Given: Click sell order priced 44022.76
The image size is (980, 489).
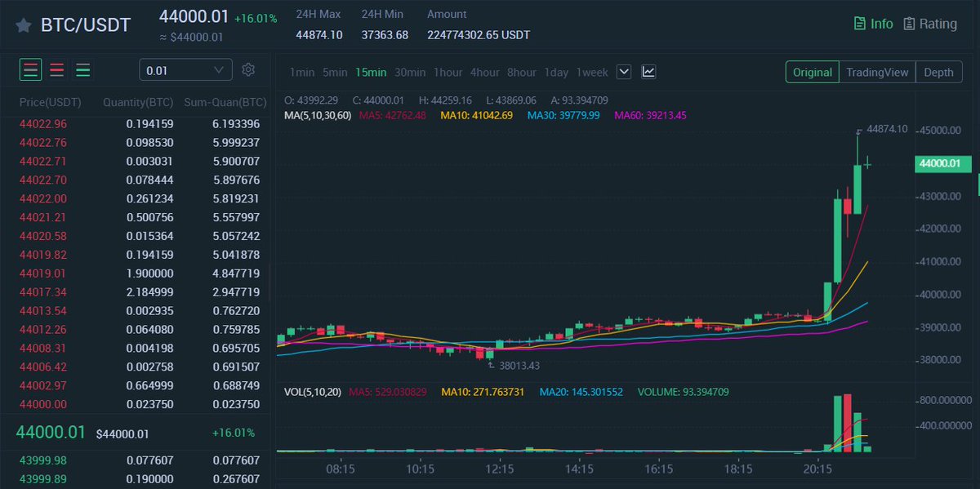Looking at the screenshot, I should tap(139, 143).
